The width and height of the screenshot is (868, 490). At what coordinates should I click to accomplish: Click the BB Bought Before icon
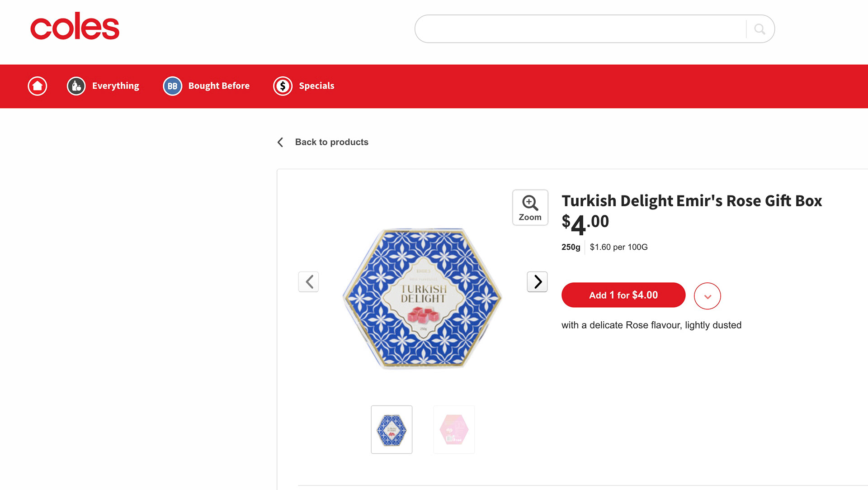coord(172,86)
